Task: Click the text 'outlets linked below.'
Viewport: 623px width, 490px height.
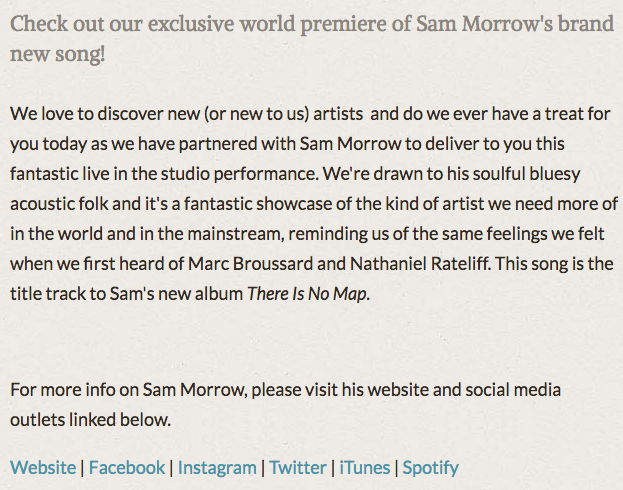Action: click(91, 420)
